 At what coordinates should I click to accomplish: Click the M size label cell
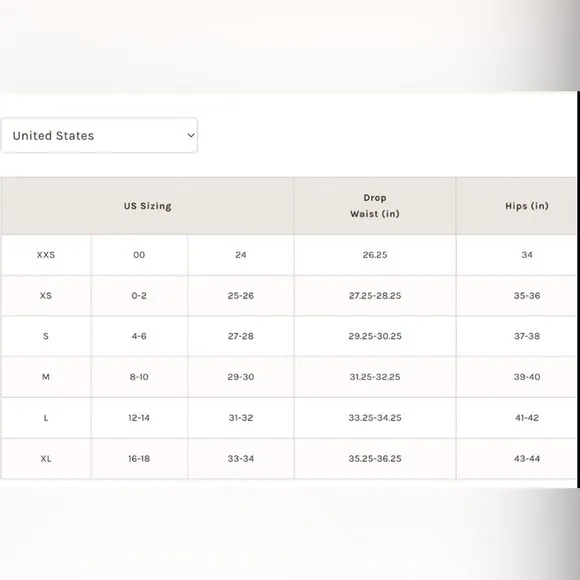(46, 377)
